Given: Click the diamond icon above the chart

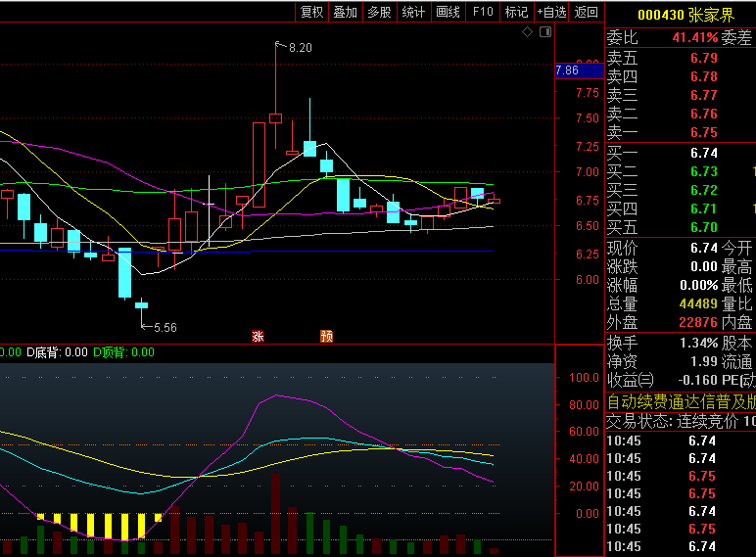Looking at the screenshot, I should (527, 32).
